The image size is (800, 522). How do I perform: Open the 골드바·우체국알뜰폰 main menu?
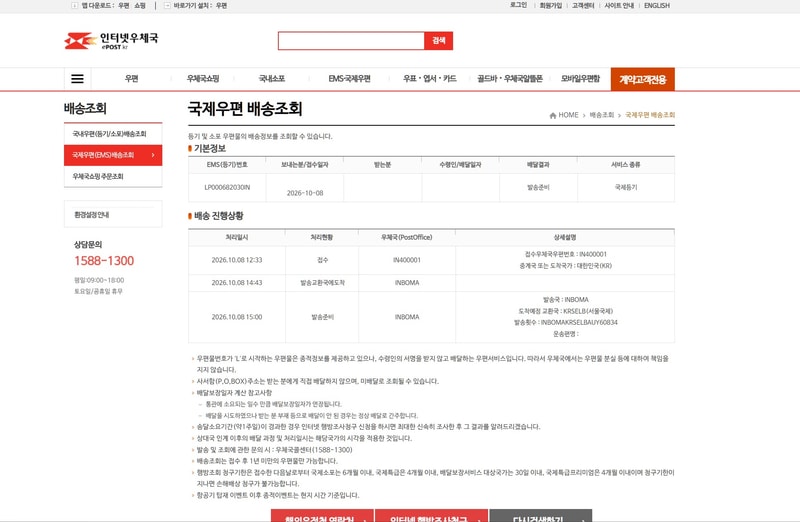[x=510, y=79]
